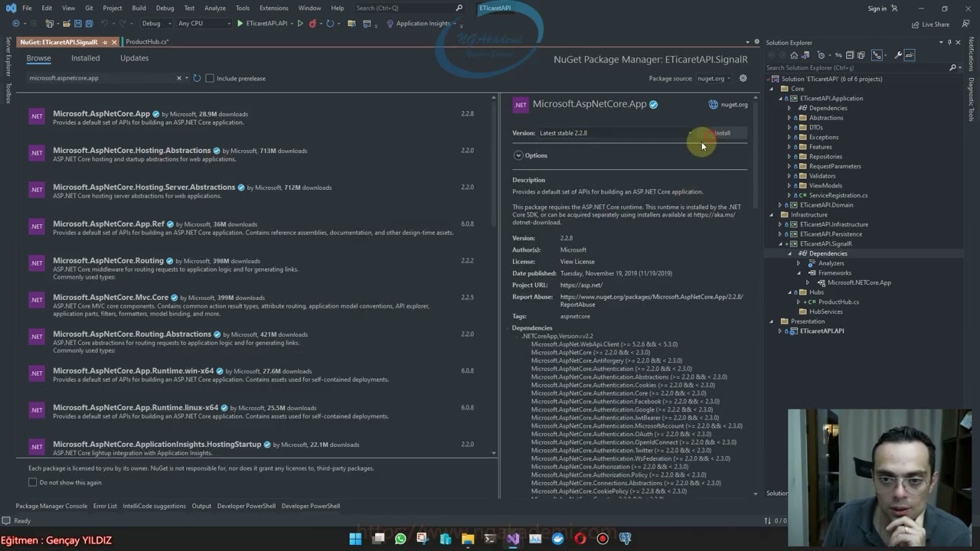Open File Explorer from the taskbar

coord(468,539)
